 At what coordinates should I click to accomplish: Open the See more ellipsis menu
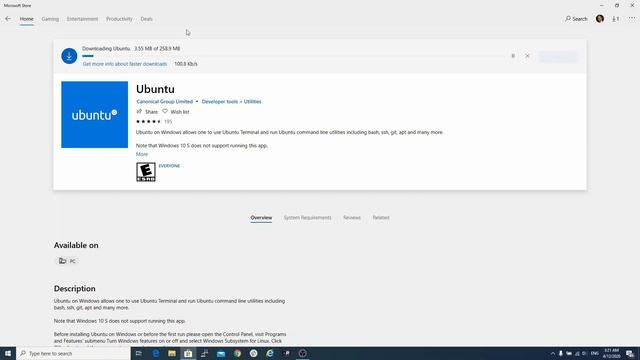click(632, 19)
